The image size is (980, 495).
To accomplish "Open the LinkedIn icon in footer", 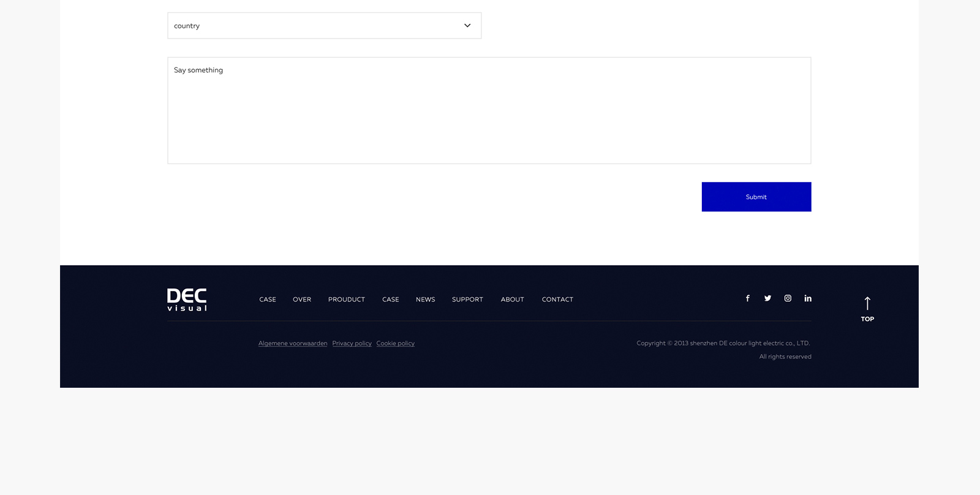I will (x=808, y=298).
